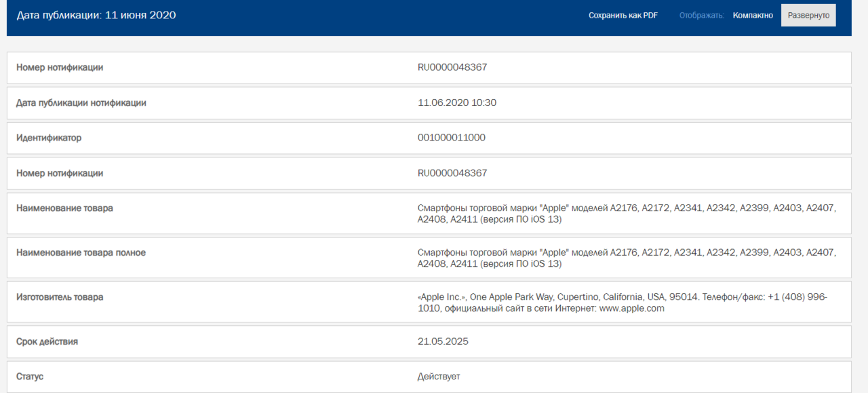Screen dimensions: 868x393
Task: Select the 'Статус' label
Action: click(30, 376)
